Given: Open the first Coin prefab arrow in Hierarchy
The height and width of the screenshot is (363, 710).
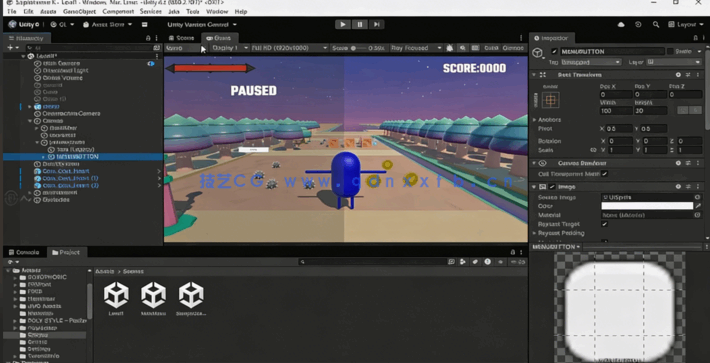Looking at the screenshot, I should coord(159,171).
